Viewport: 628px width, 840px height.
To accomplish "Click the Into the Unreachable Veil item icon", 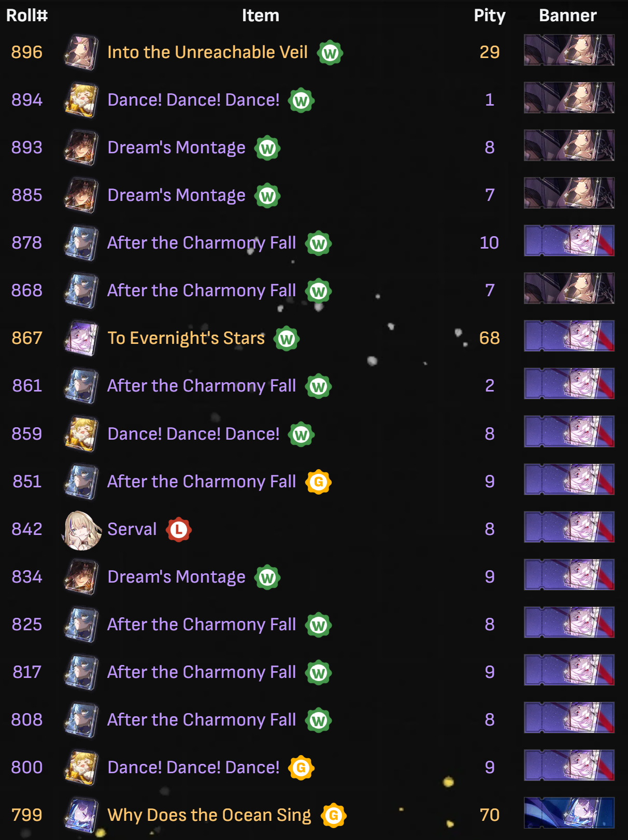I will (x=81, y=53).
